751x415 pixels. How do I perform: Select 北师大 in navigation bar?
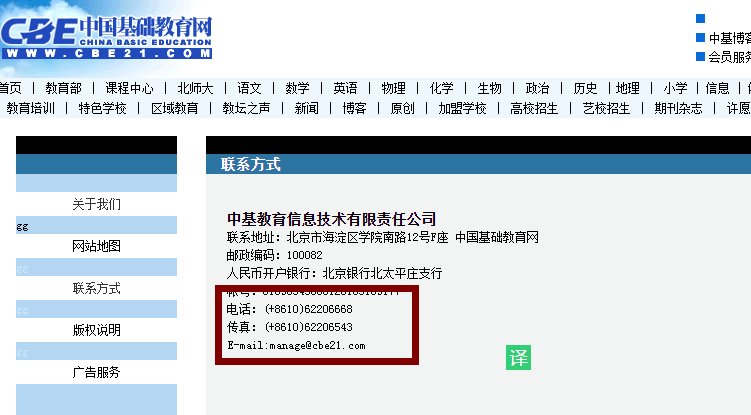pos(195,88)
